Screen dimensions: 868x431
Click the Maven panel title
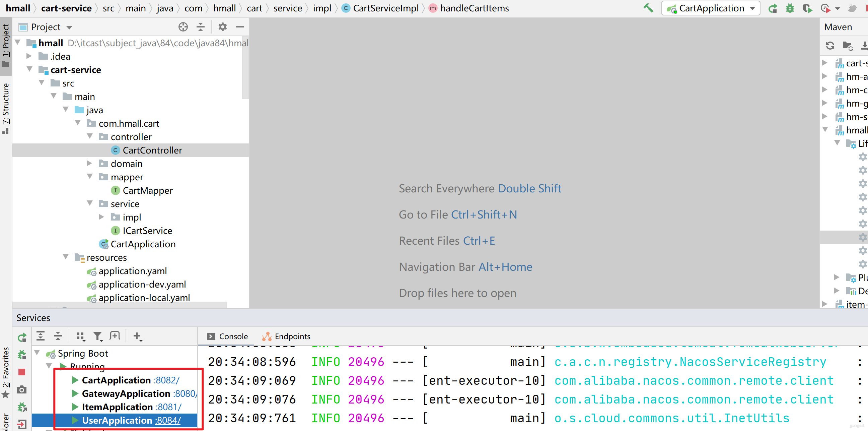(838, 27)
